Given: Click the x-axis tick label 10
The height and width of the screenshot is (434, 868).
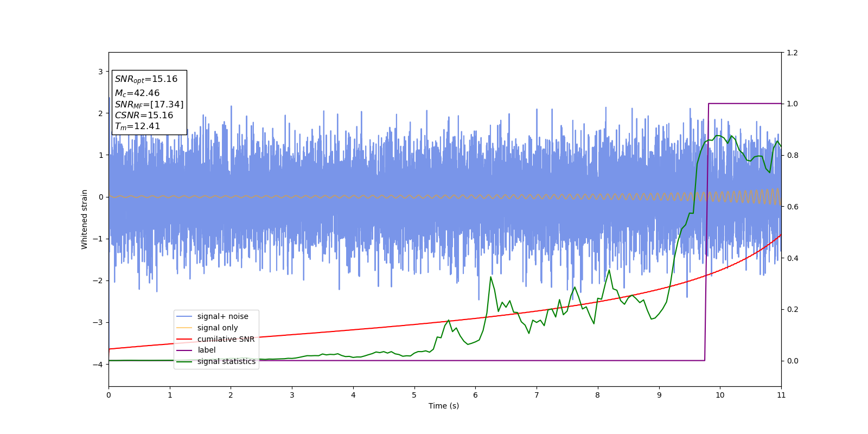Looking at the screenshot, I should 720,395.
